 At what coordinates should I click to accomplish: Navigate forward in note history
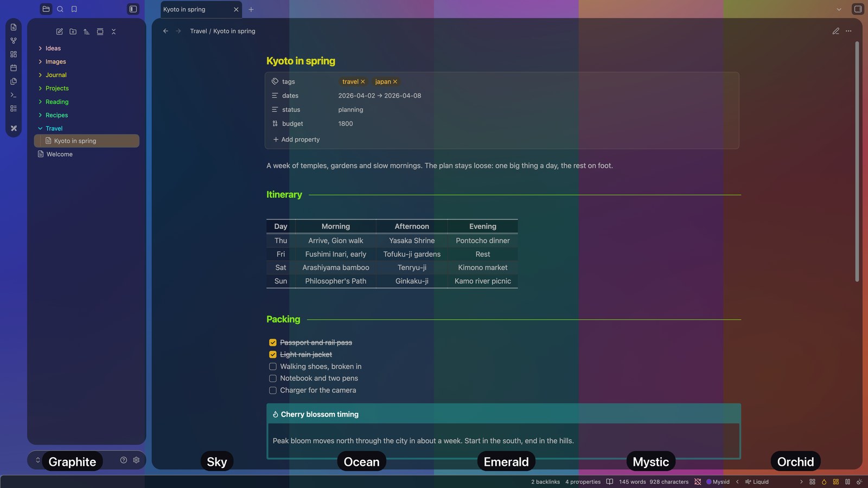click(178, 31)
